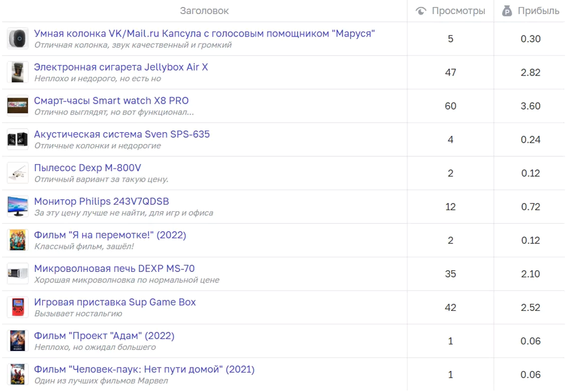Click the eye icon in Просмотры header

pyautogui.click(x=421, y=11)
